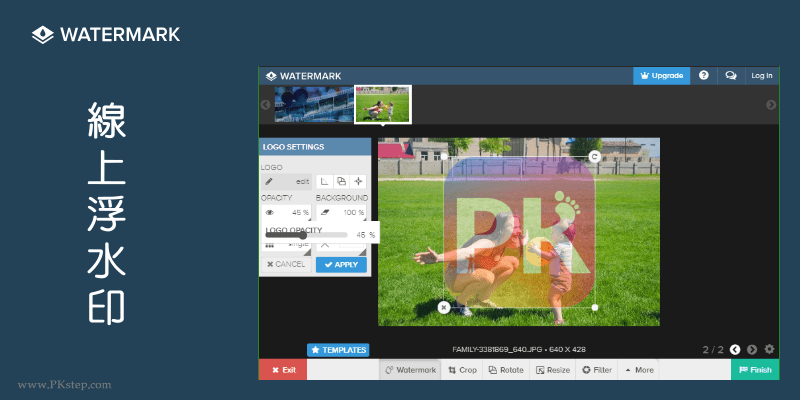This screenshot has width=800, height=400.
Task: Click the Log In link
Action: 762,76
